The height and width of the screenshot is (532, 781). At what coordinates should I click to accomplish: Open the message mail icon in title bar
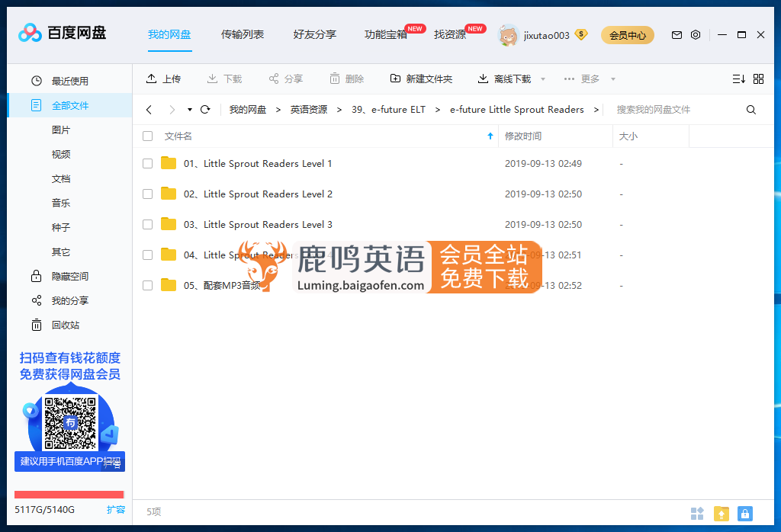(676, 34)
